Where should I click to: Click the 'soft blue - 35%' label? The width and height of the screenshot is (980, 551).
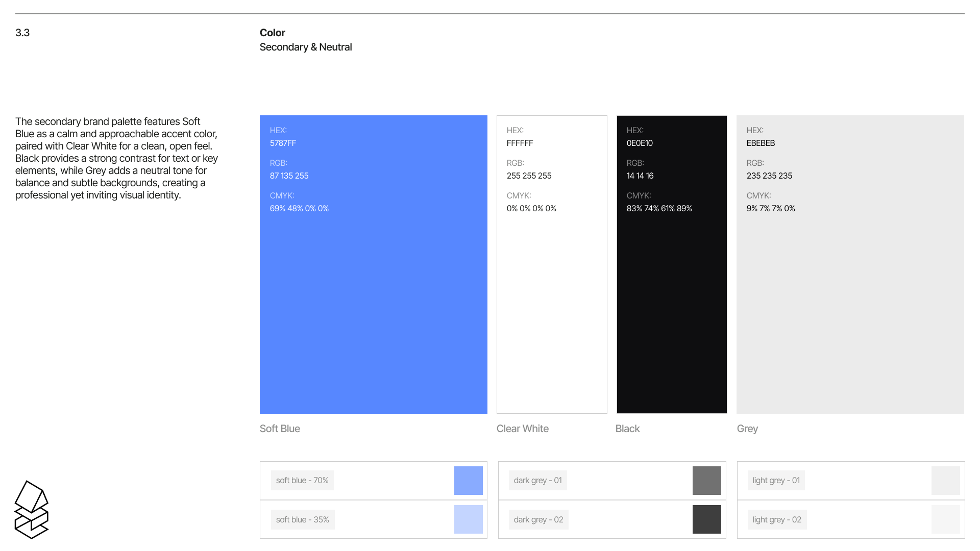coord(303,519)
